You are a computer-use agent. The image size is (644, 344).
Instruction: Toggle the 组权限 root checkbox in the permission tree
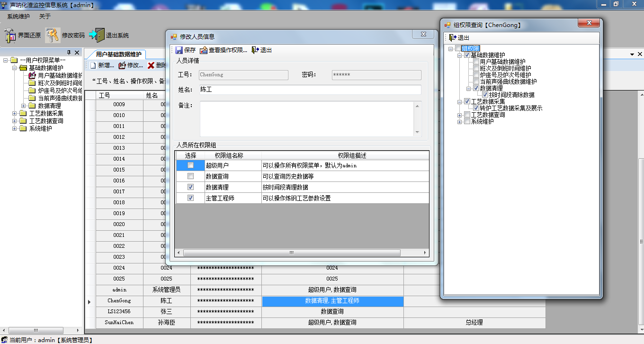tap(458, 48)
